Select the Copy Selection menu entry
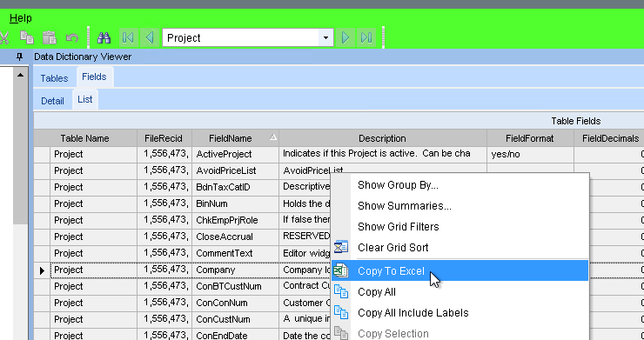Screen dimensions: 644x340 [460, 333]
